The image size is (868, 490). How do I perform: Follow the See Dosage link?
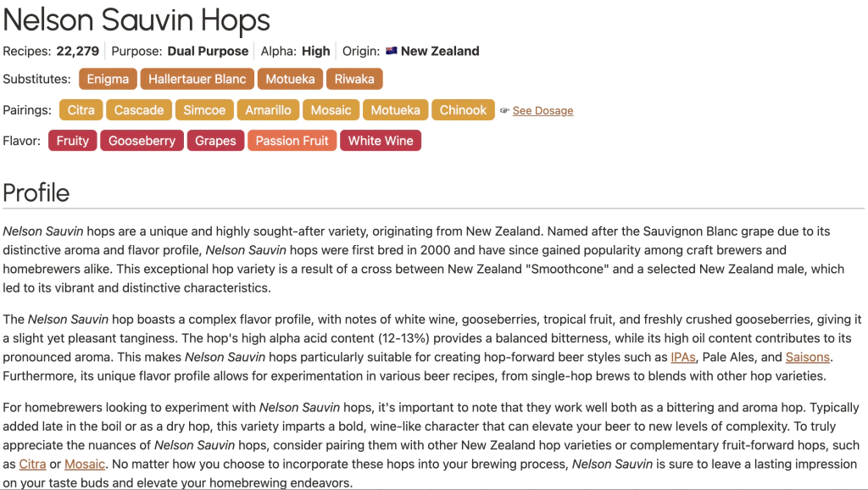(x=542, y=111)
